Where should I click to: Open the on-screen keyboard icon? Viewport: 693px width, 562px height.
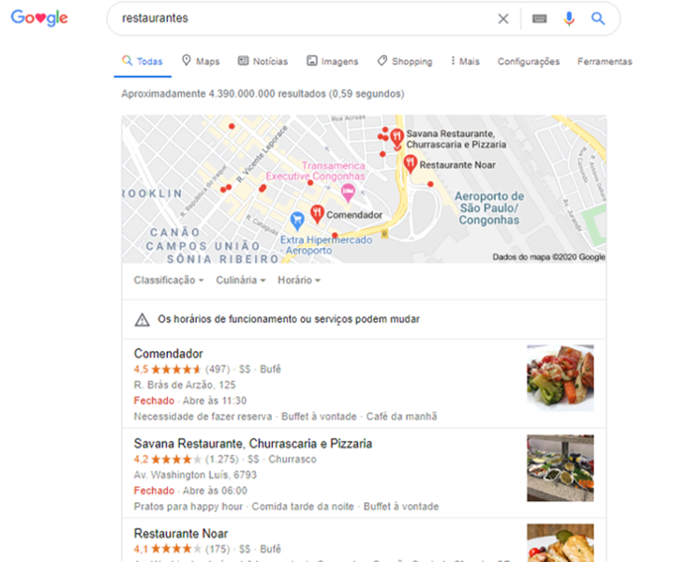(x=539, y=19)
